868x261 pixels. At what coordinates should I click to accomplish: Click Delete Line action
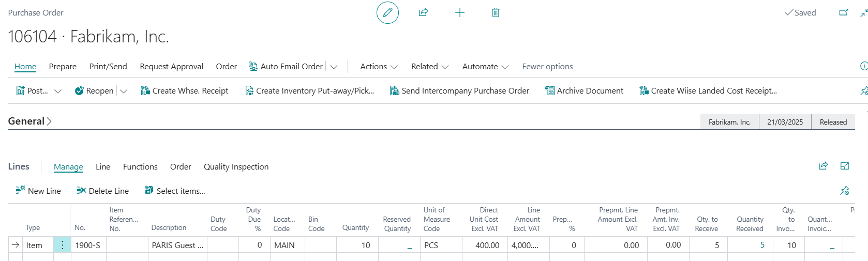click(102, 191)
